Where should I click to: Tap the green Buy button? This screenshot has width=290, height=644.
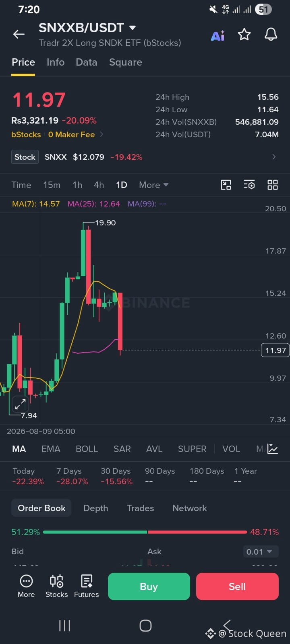pyautogui.click(x=149, y=586)
